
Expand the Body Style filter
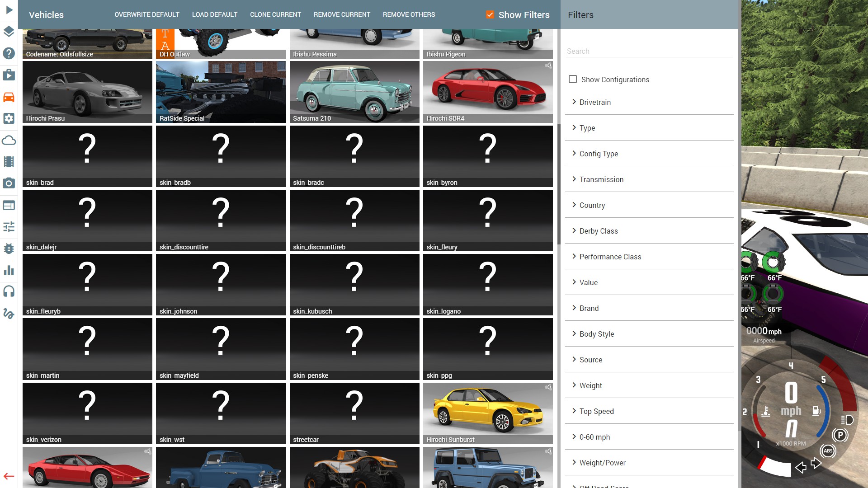[649, 334]
